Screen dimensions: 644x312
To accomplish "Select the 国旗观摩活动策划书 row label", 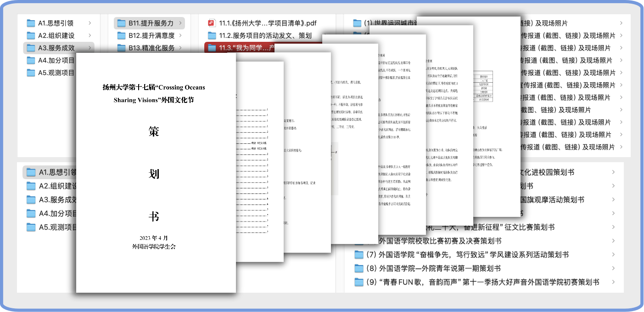I will tap(552, 200).
